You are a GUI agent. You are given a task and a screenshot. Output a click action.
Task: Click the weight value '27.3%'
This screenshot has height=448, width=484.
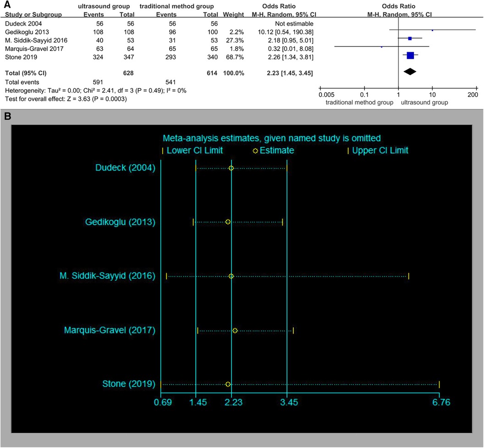coord(235,40)
